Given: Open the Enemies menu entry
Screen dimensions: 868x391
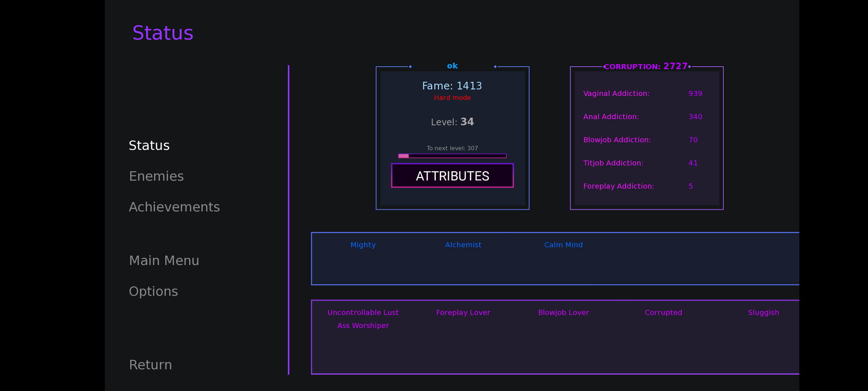Looking at the screenshot, I should point(156,176).
